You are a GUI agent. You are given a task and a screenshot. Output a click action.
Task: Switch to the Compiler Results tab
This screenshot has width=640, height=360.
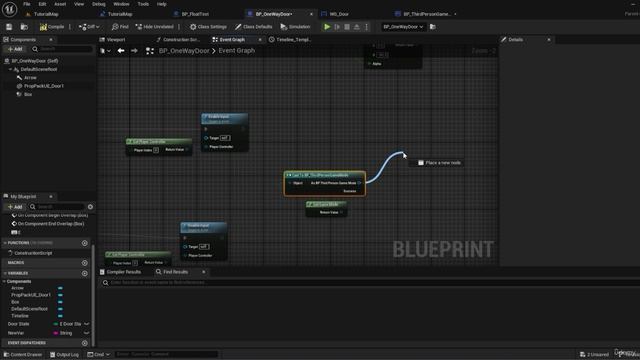coord(120,272)
